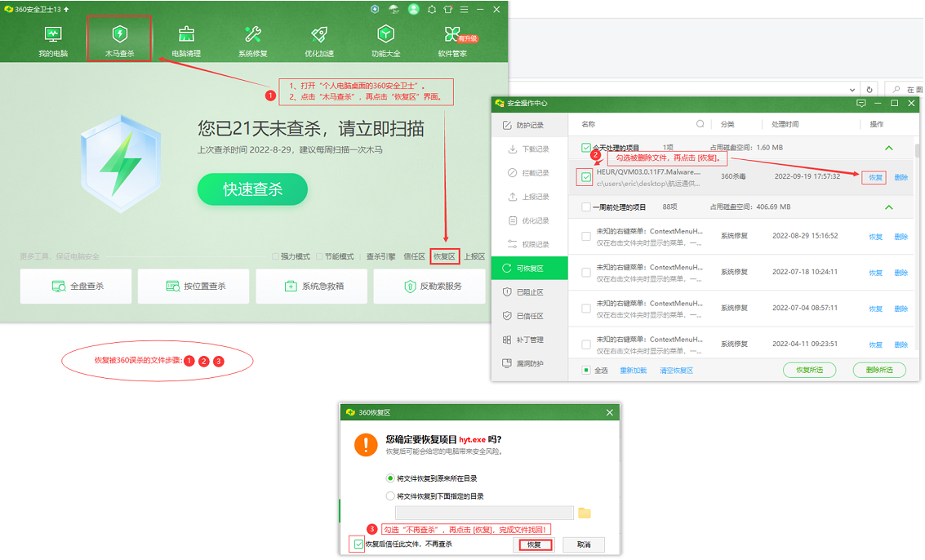Switch to the 可恢复区 sidebar tab
Image resolution: width=925 pixels, height=560 pixels.
coord(529,269)
